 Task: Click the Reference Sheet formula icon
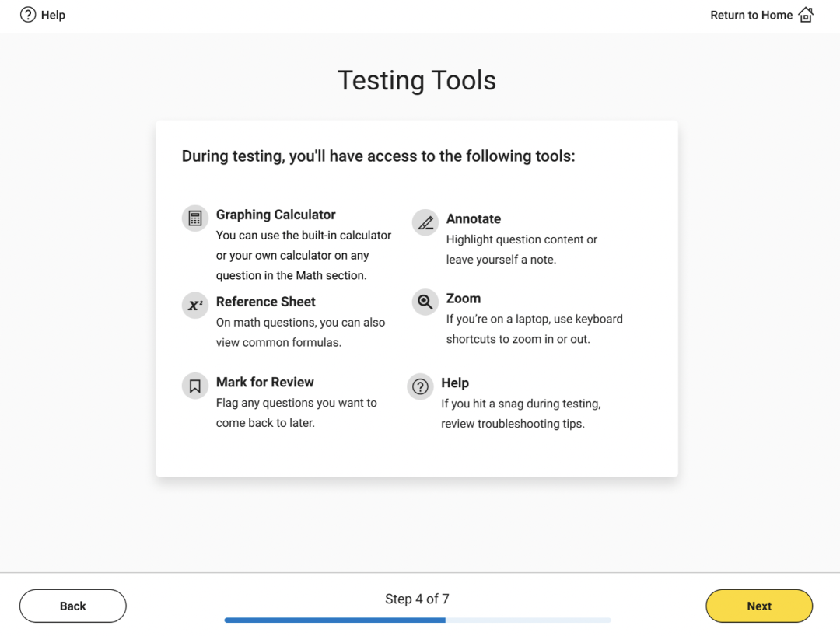pos(195,306)
